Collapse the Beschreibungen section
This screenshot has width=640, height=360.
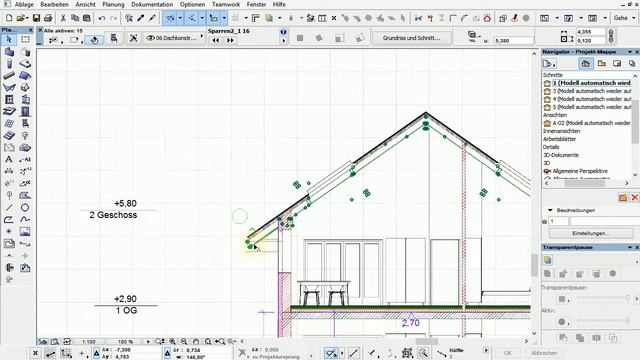pos(550,210)
